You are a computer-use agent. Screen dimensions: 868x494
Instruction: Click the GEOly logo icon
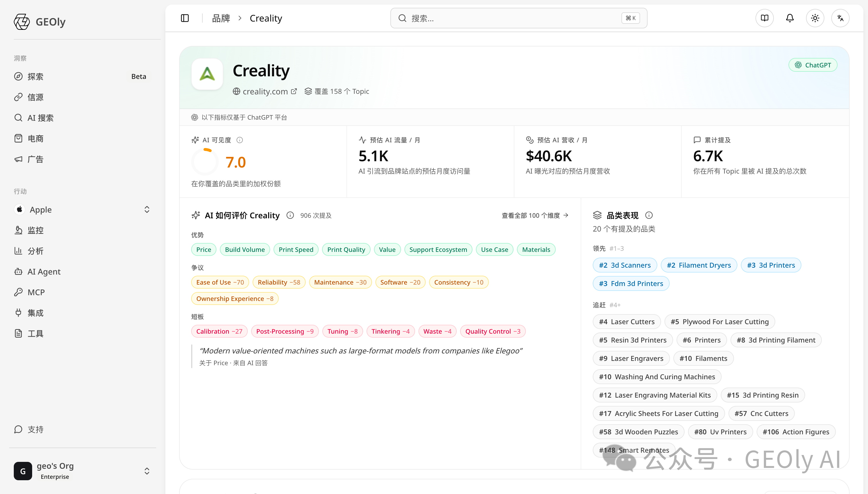pos(22,22)
